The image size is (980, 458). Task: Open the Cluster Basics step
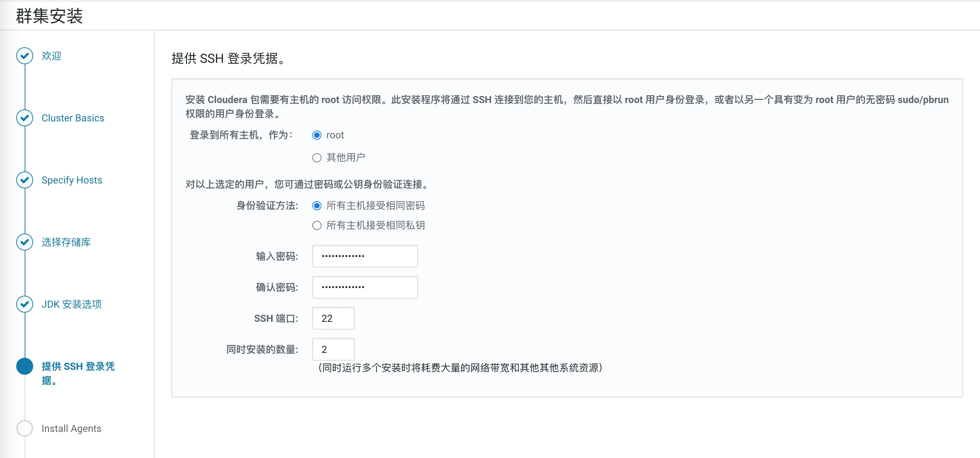point(72,118)
